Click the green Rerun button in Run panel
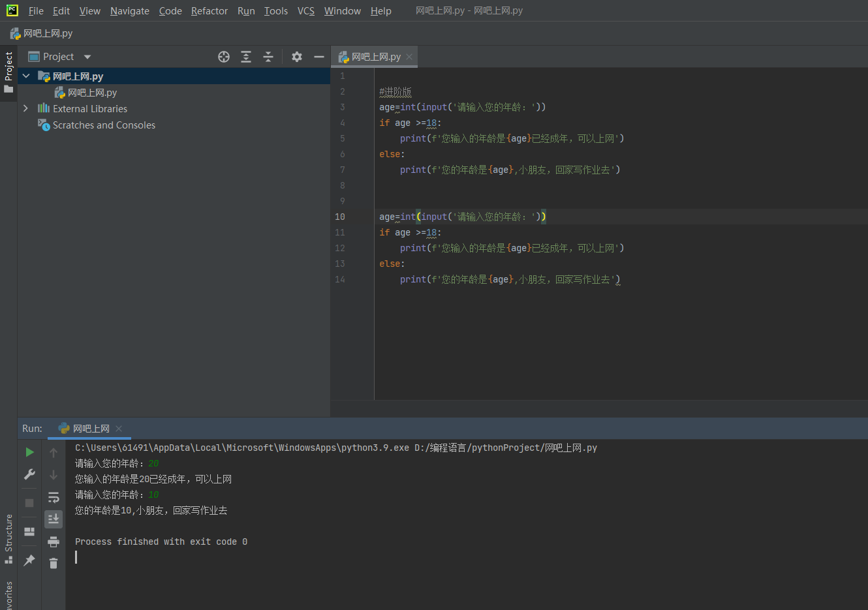Screen dimensions: 868x610 coord(29,452)
